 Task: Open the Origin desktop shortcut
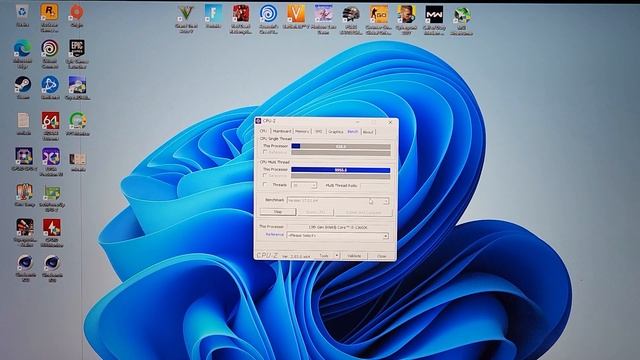pyautogui.click(x=76, y=16)
